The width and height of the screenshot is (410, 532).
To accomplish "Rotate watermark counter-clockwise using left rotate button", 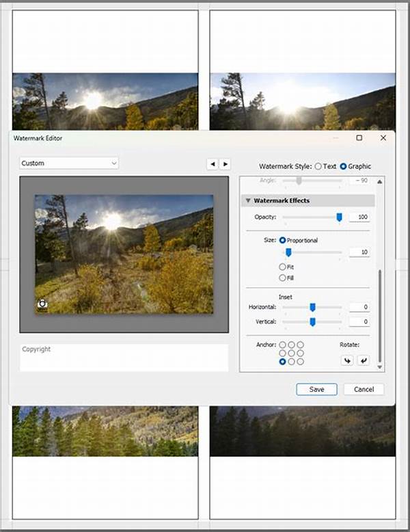I will (x=347, y=360).
